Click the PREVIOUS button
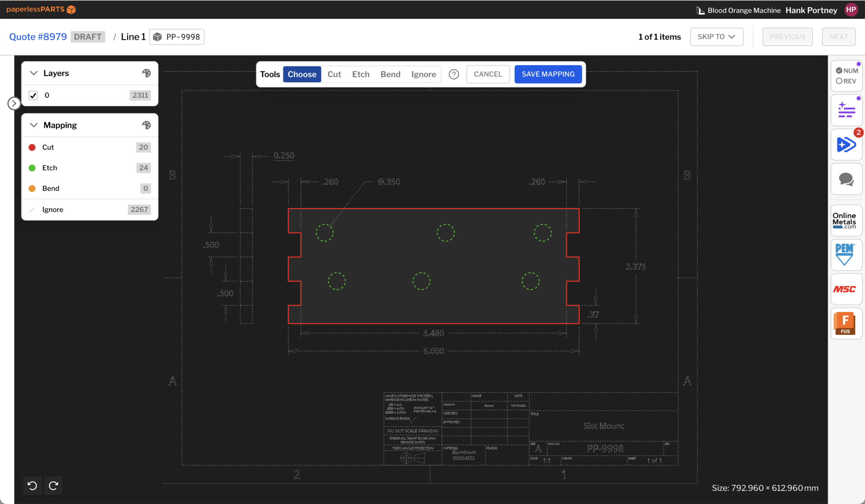Screen dimensions: 865x504 pyautogui.click(x=787, y=37)
